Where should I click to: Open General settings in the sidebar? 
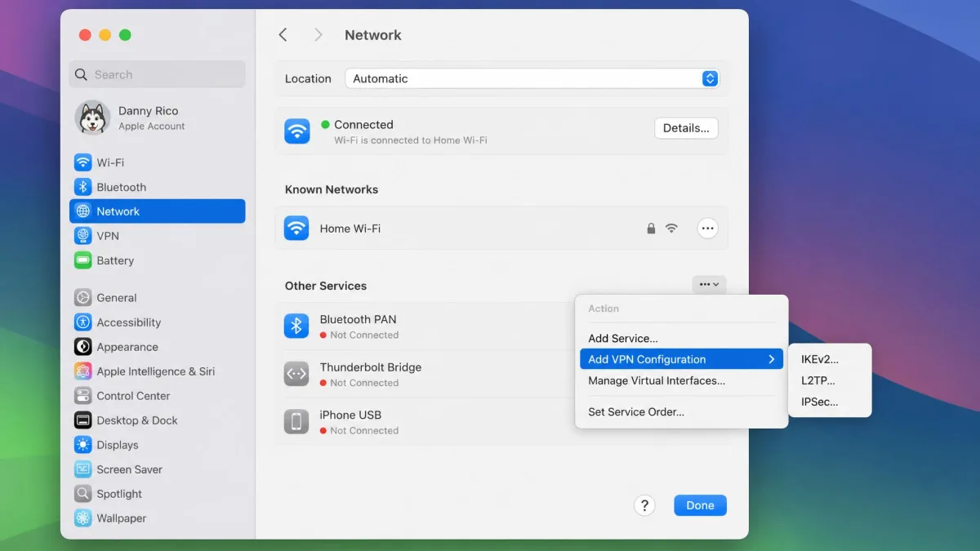tap(158, 298)
